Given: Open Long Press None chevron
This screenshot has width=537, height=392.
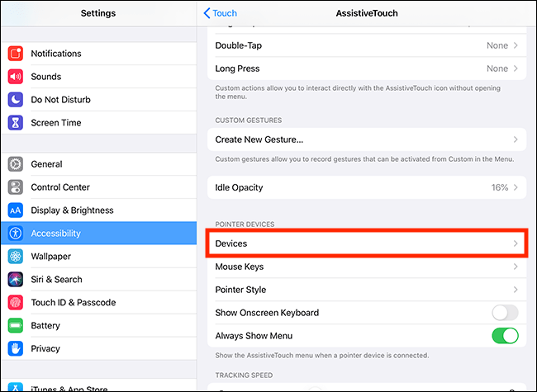Looking at the screenshot, I should [x=516, y=68].
